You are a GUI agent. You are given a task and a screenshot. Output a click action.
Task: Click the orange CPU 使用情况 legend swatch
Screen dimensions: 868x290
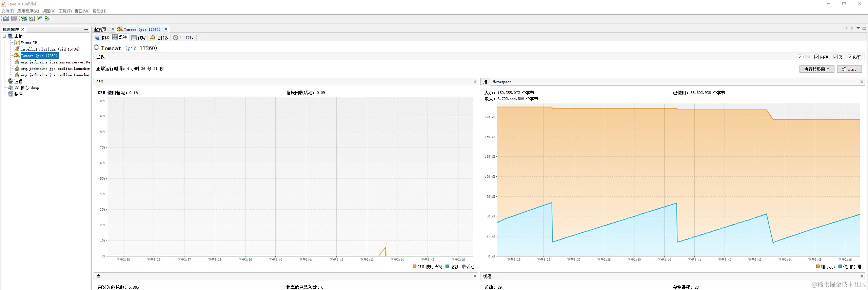tap(415, 267)
